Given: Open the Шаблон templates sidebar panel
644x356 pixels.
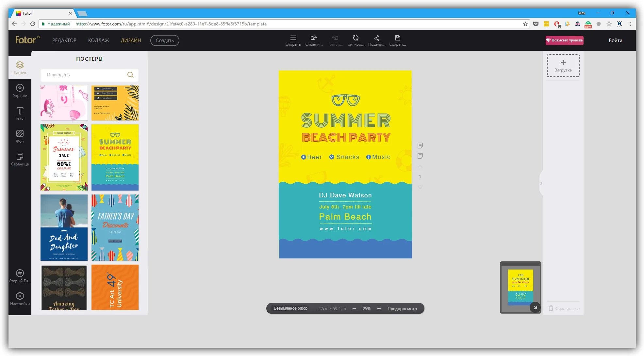Looking at the screenshot, I should pos(20,68).
